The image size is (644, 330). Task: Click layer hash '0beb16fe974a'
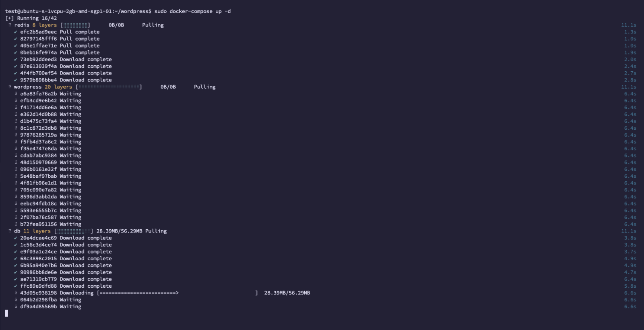(x=39, y=52)
